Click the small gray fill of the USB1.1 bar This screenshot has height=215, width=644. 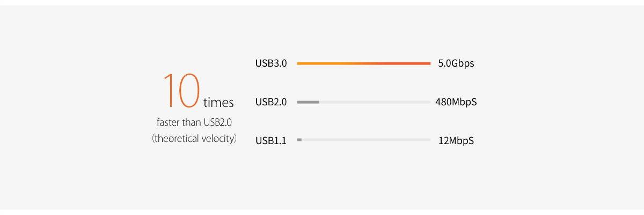pyautogui.click(x=299, y=140)
